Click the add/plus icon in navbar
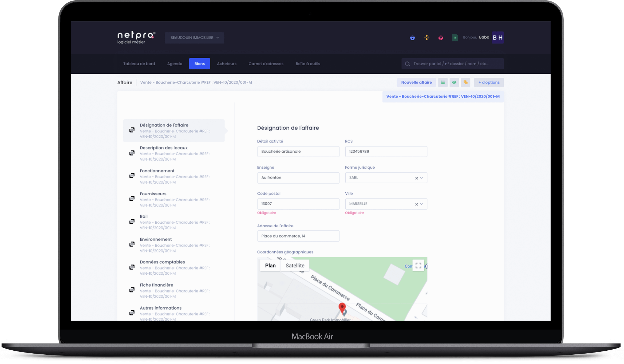 coord(455,37)
